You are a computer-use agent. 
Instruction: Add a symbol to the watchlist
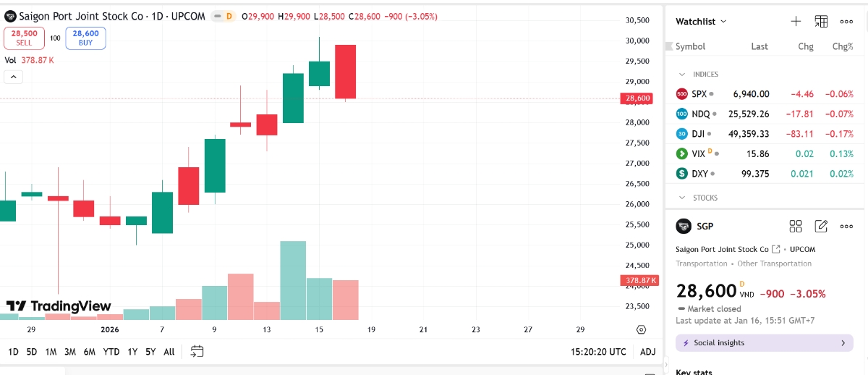tap(796, 22)
